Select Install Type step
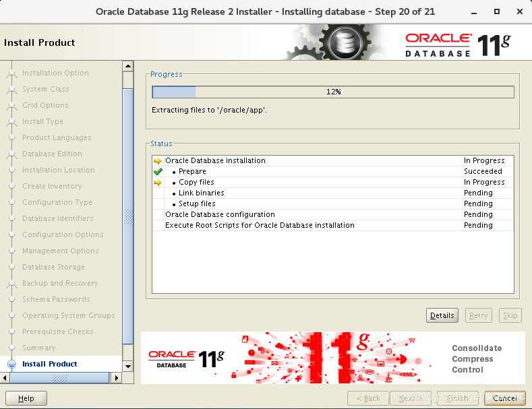This screenshot has height=409, width=532. point(42,121)
